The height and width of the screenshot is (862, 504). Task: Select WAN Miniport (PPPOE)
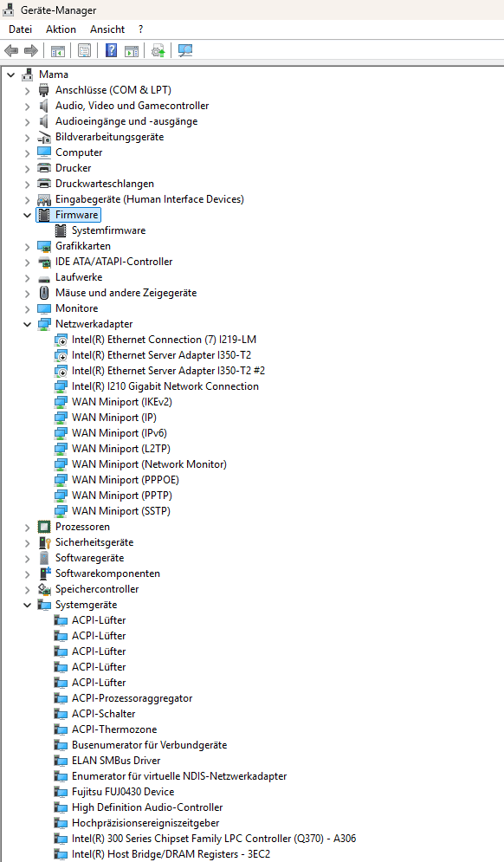click(x=126, y=480)
